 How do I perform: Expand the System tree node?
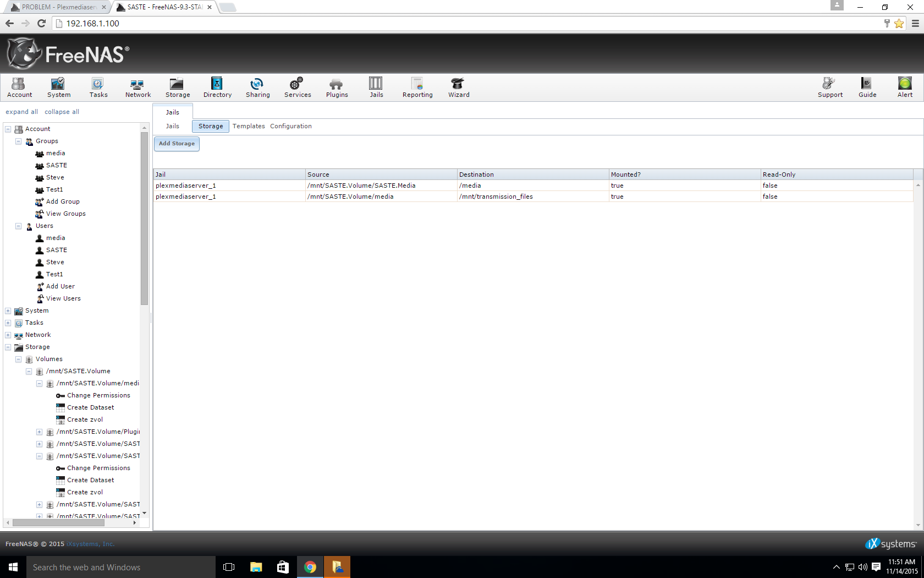tap(8, 311)
